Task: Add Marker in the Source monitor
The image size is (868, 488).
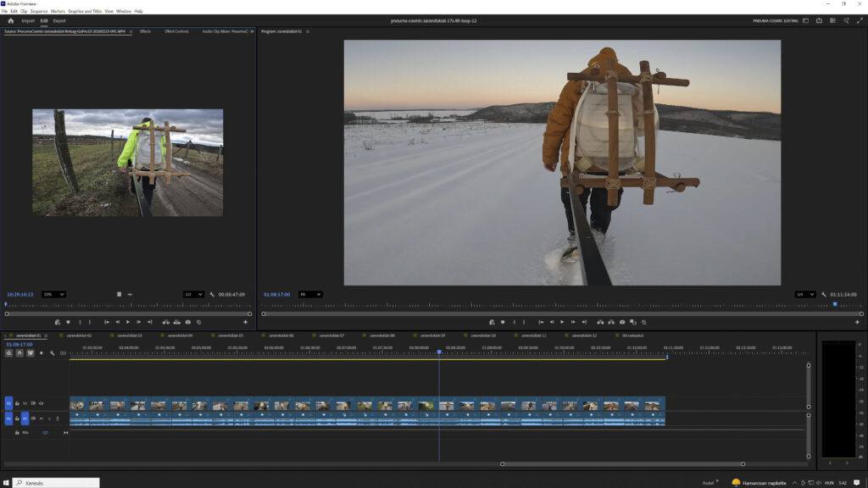Action: click(68, 322)
